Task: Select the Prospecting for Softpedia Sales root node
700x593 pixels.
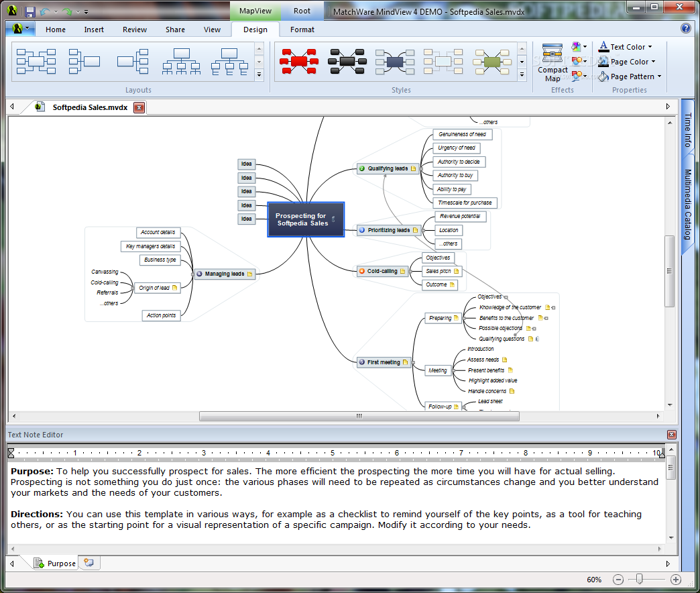Action: click(306, 219)
